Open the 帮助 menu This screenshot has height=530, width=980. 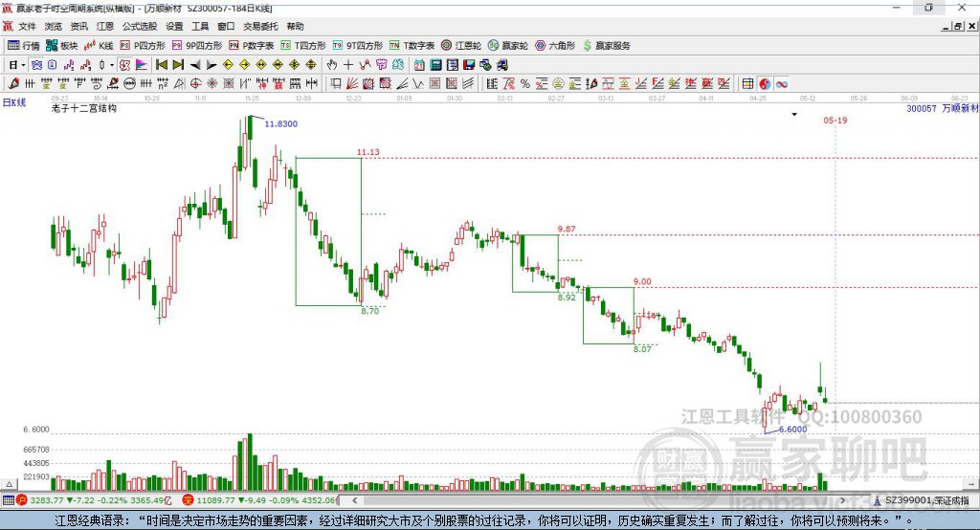pos(295,26)
